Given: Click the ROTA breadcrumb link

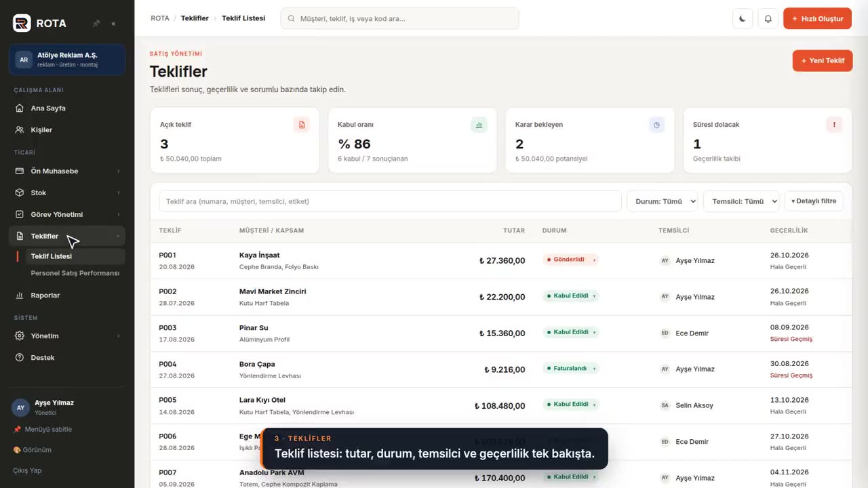Looking at the screenshot, I should coord(160,18).
